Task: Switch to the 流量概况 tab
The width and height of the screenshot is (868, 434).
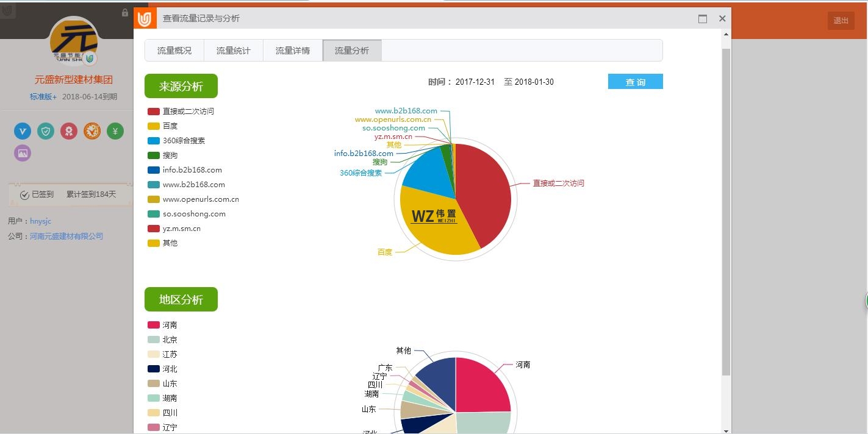Action: pyautogui.click(x=174, y=51)
